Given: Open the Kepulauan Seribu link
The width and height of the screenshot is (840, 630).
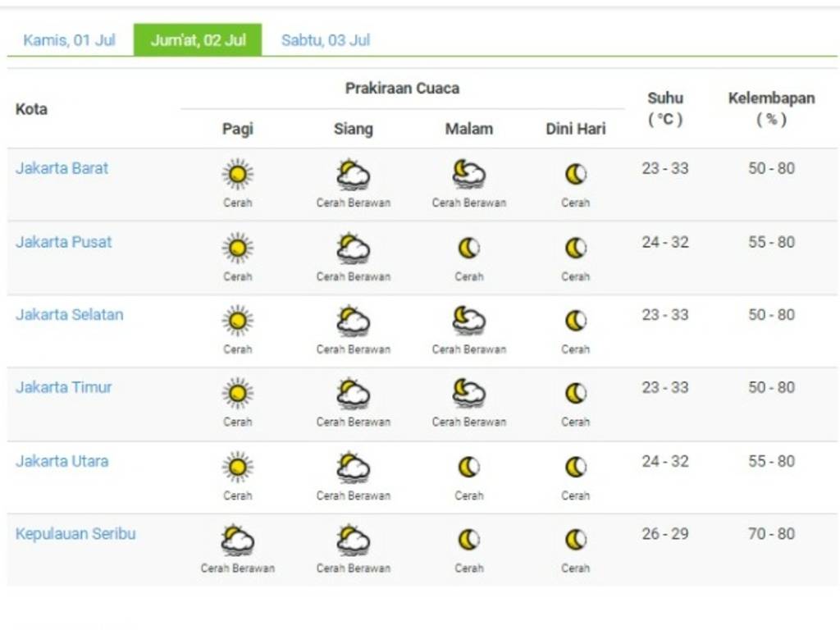Looking at the screenshot, I should click(75, 534).
